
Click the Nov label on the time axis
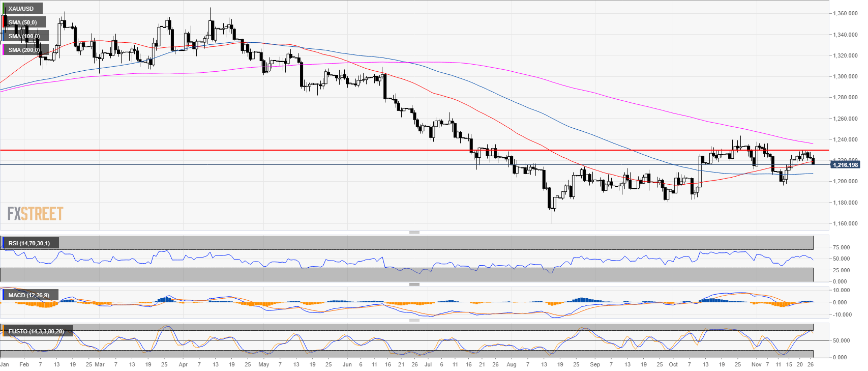[x=756, y=364]
